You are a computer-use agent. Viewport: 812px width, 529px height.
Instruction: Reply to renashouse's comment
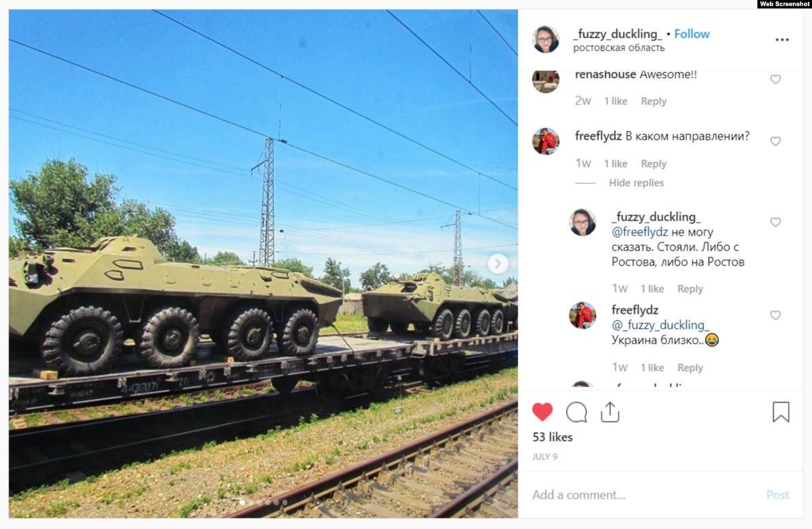pos(653,101)
